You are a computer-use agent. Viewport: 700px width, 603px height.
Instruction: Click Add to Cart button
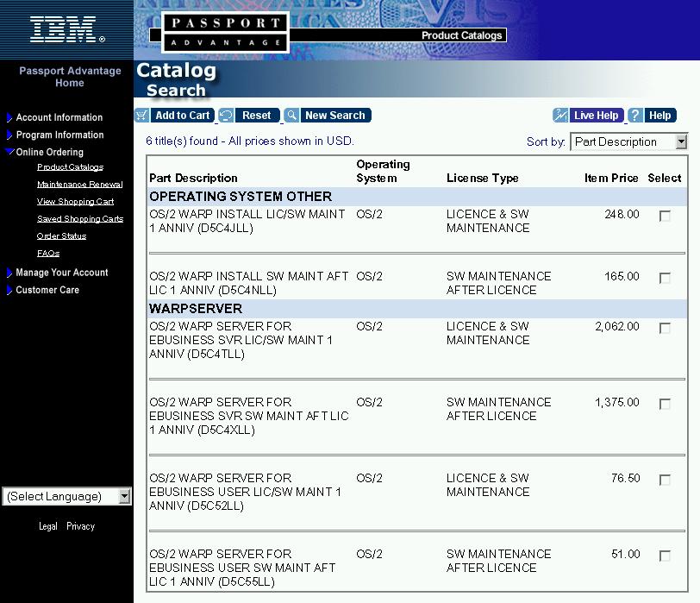point(182,116)
